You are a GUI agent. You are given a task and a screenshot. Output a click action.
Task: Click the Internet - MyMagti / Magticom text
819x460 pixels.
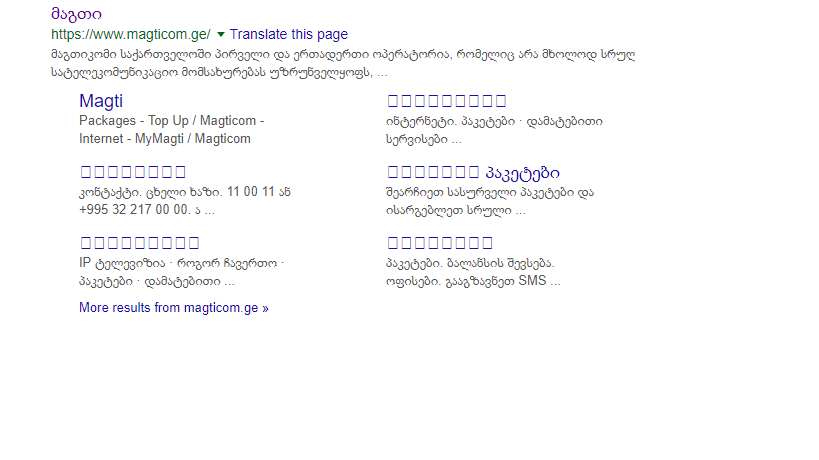[x=165, y=139]
